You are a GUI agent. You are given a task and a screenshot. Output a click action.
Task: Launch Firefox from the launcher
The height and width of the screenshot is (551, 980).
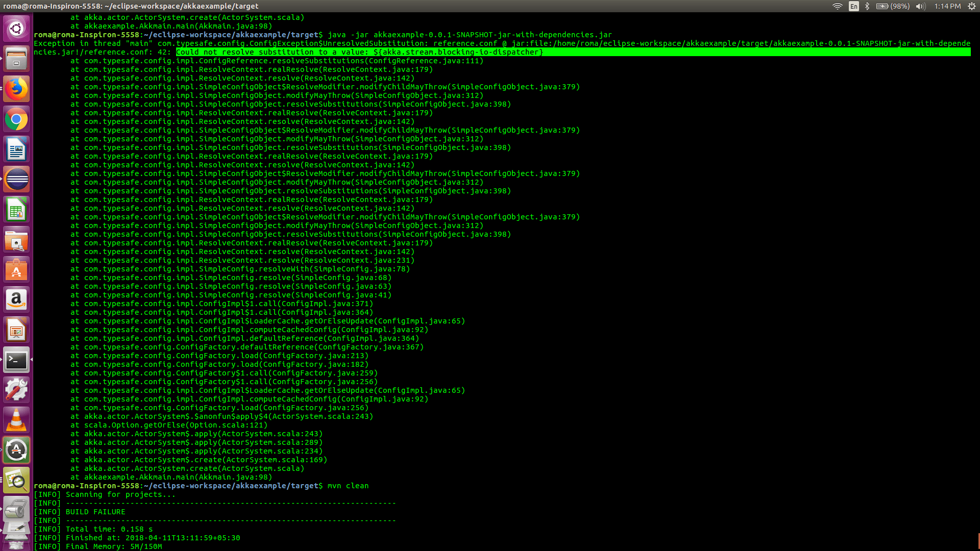click(16, 88)
